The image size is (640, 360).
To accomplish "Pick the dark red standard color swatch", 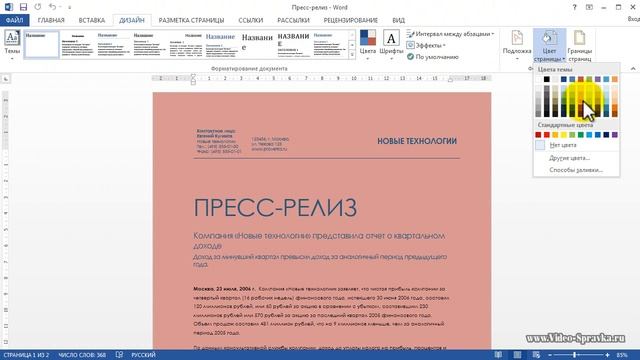I will click(538, 135).
